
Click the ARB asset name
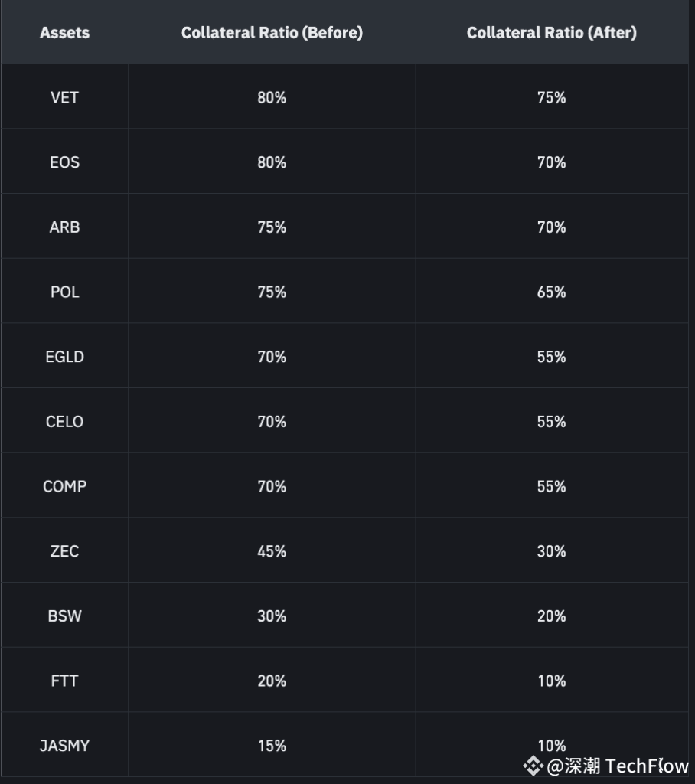click(64, 227)
